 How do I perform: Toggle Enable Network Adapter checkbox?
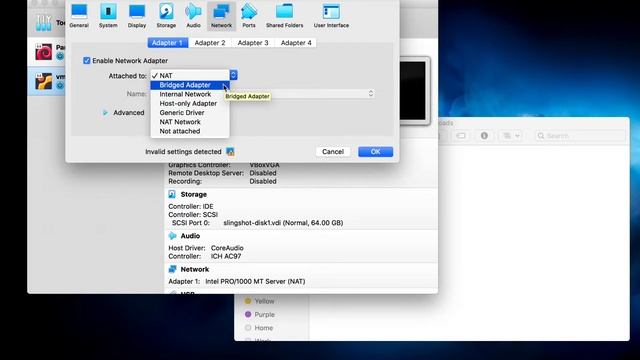tap(87, 60)
